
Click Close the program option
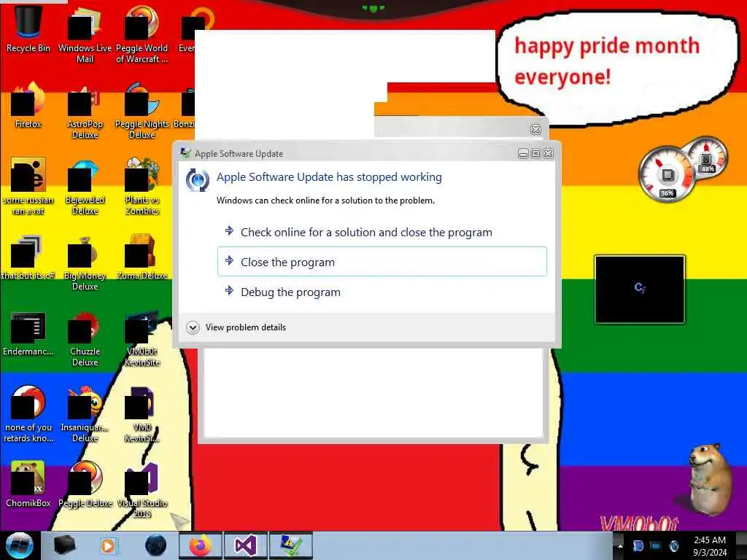382,262
